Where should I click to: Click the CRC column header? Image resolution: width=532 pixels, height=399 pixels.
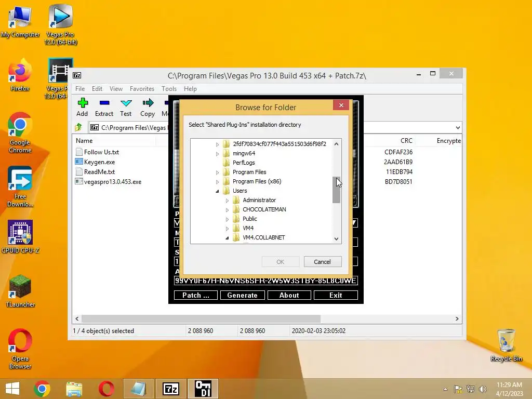(x=406, y=140)
